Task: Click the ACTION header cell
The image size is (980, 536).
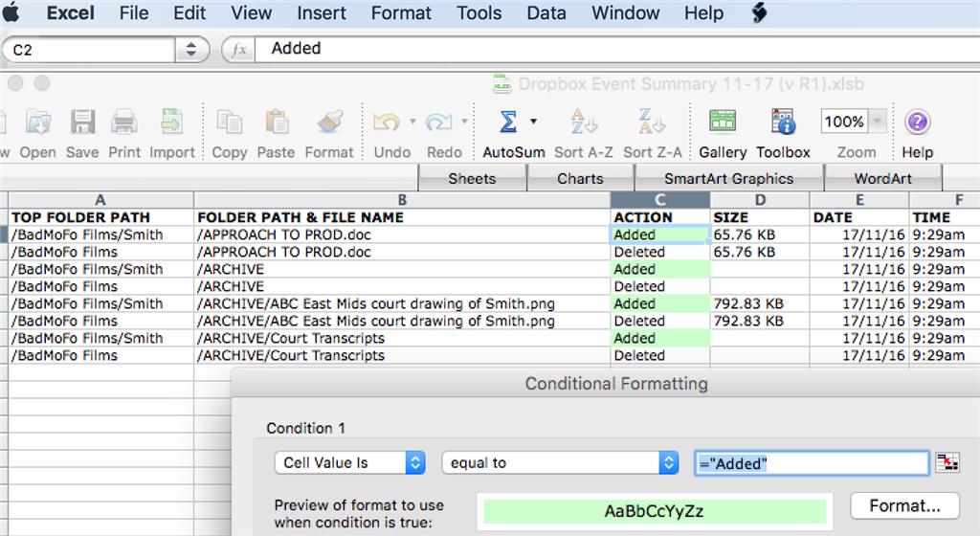Action: tap(660, 217)
